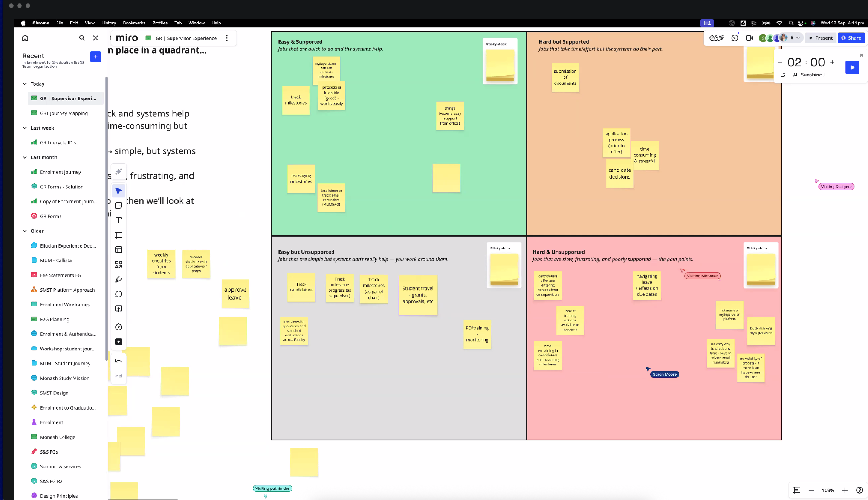868x500 pixels.
Task: Click the undo arrow icon
Action: coord(119,361)
